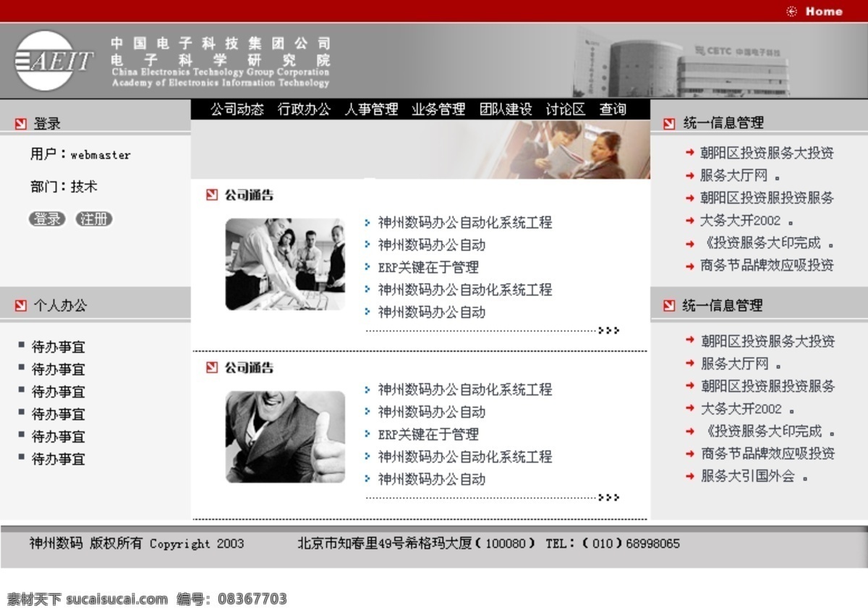
Task: Open 商务节品牌效应吸投资 in upper right list
Action: [767, 265]
